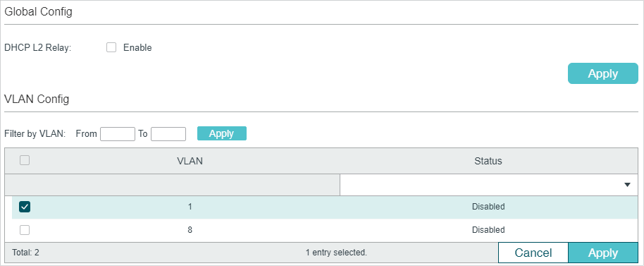Screen dimensions: 644x266
Task: Enable the DHCP L2 Relay checkbox
Action: click(x=111, y=48)
